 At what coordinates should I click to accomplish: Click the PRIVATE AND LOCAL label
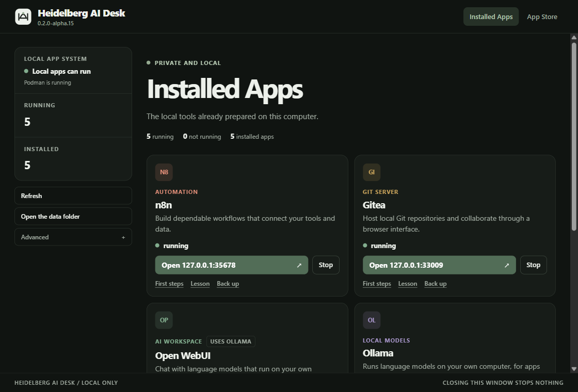[188, 63]
